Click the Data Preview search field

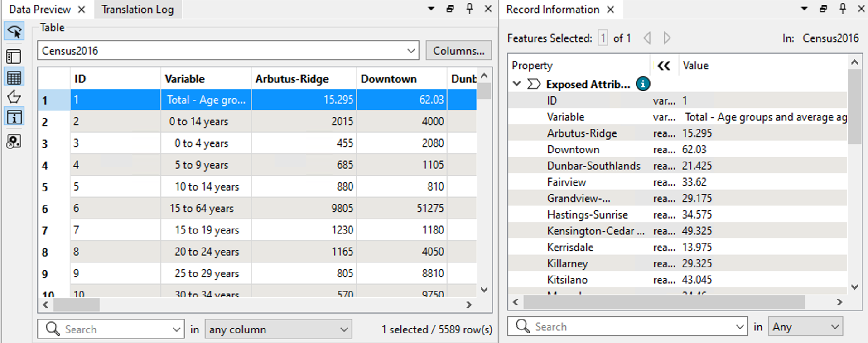pyautogui.click(x=111, y=329)
